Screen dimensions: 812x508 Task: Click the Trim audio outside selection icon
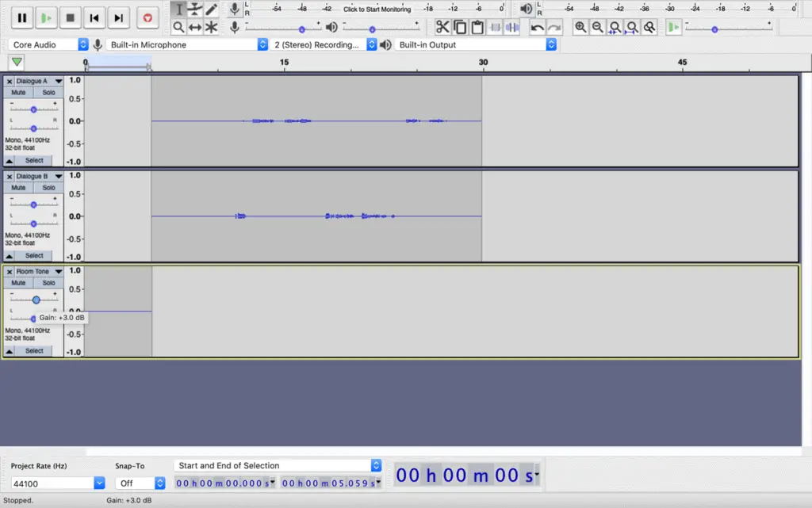[495, 27]
